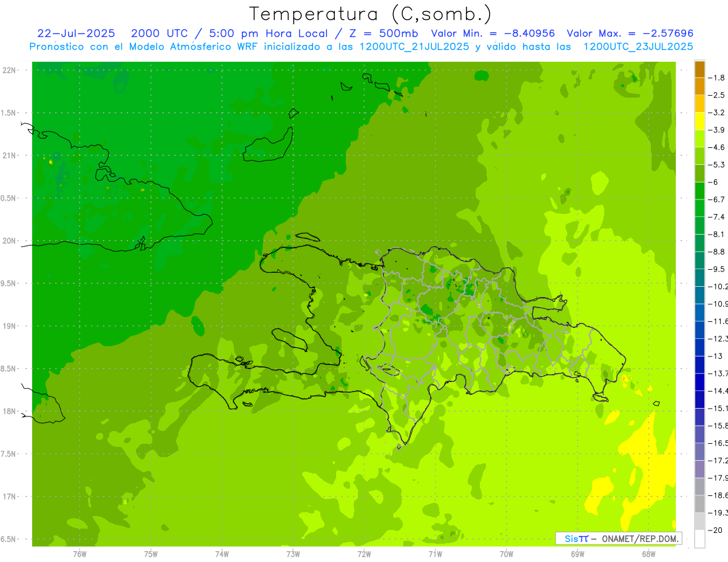This screenshot has width=728, height=562.
Task: Select the white swatch below -20
Action: pos(699,539)
